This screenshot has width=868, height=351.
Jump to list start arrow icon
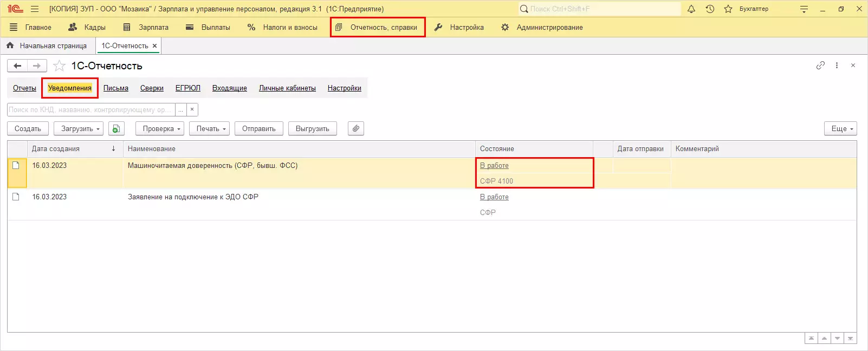811,338
